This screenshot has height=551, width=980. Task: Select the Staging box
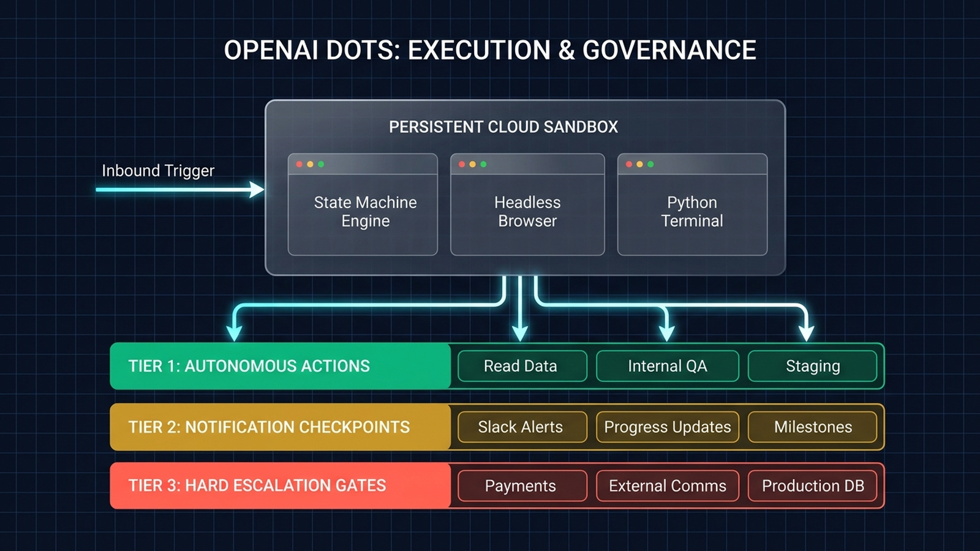(x=813, y=366)
